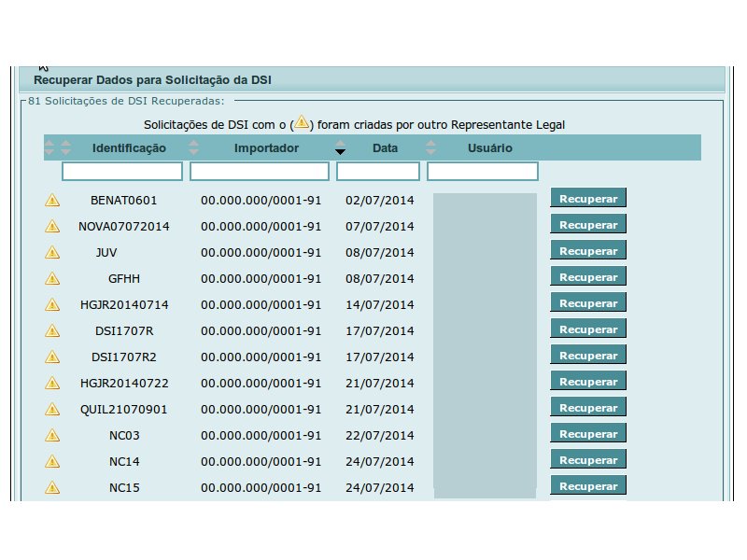Click the warning icon beside JUV
Viewport: 747px width, 560px height.
[x=52, y=253]
